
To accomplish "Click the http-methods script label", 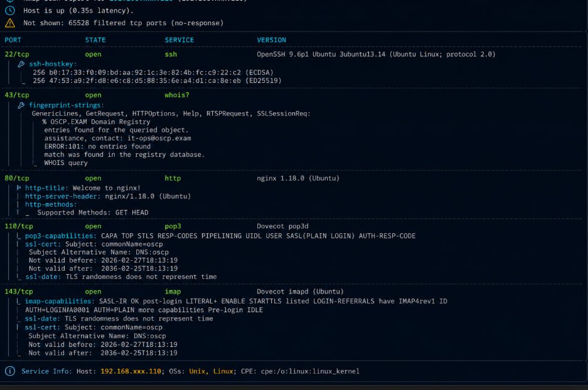I will pyautogui.click(x=51, y=204).
